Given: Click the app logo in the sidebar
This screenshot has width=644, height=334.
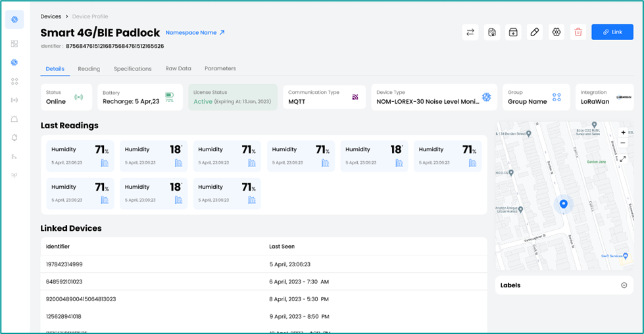Looking at the screenshot, I should pyautogui.click(x=14, y=19).
